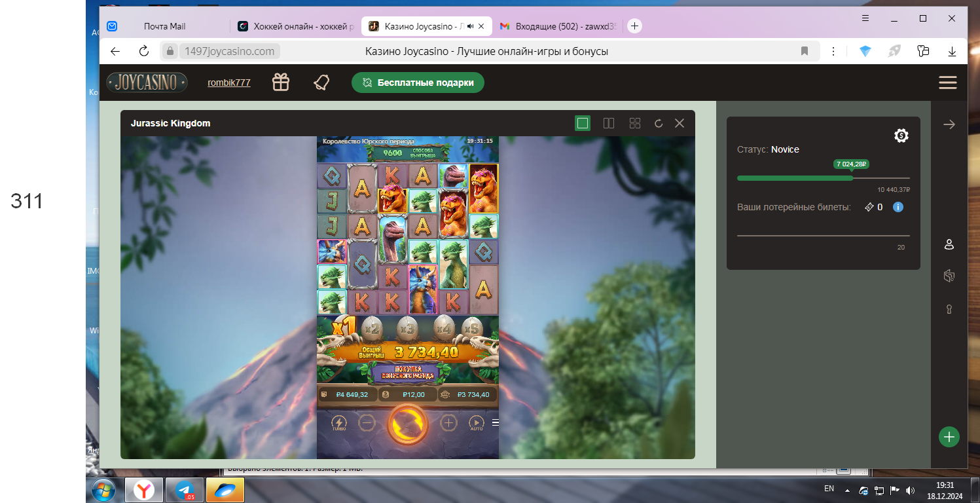The image size is (980, 503).
Task: Enable Turbo spin mode
Action: (x=339, y=424)
